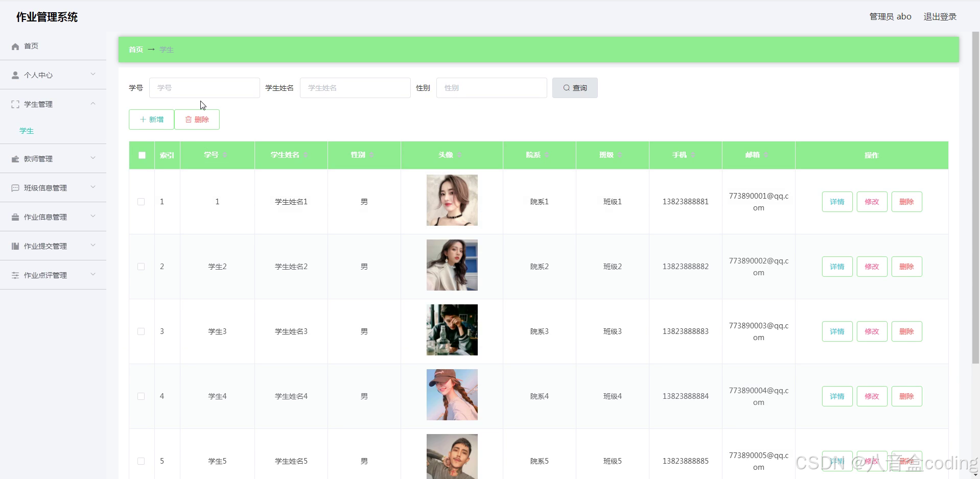Click the magnifier icon in 查询 button

click(566, 88)
